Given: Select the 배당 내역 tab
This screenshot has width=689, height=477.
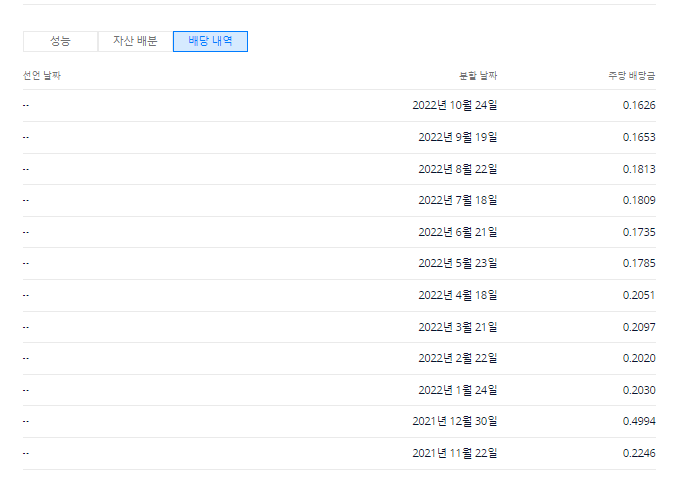Looking at the screenshot, I should click(x=210, y=41).
